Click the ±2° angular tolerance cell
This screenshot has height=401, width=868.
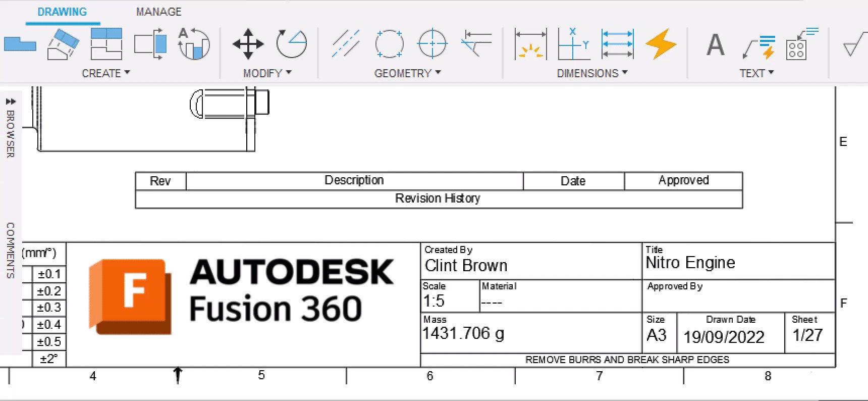[x=49, y=359]
